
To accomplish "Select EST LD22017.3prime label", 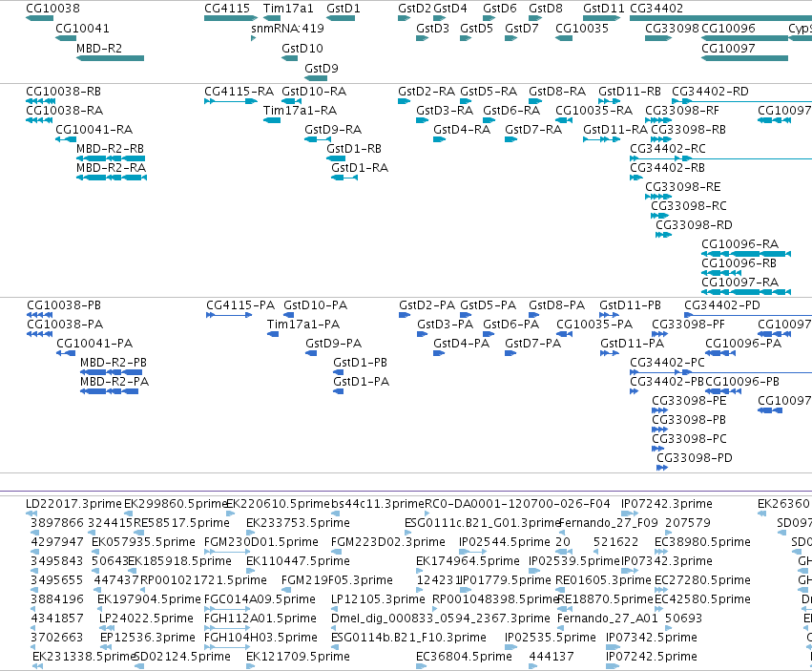I will pos(73,504).
